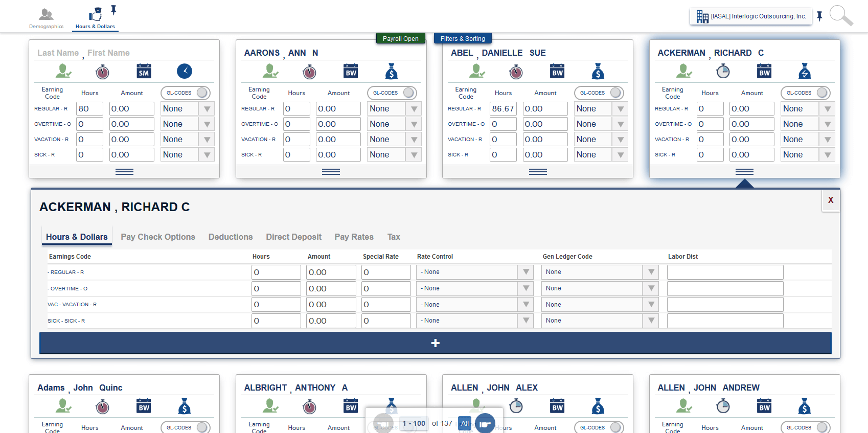Click the SM calendar icon
This screenshot has width=868, height=433.
[144, 71]
